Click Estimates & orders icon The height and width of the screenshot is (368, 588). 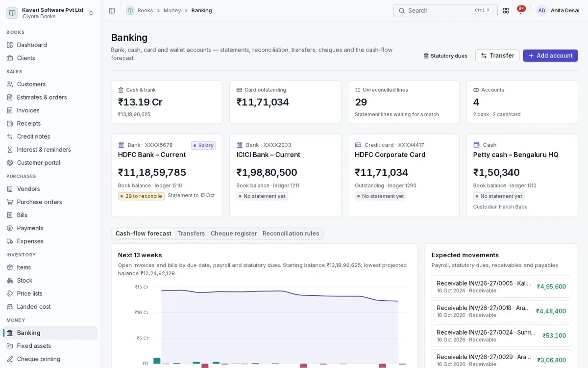pyautogui.click(x=10, y=97)
